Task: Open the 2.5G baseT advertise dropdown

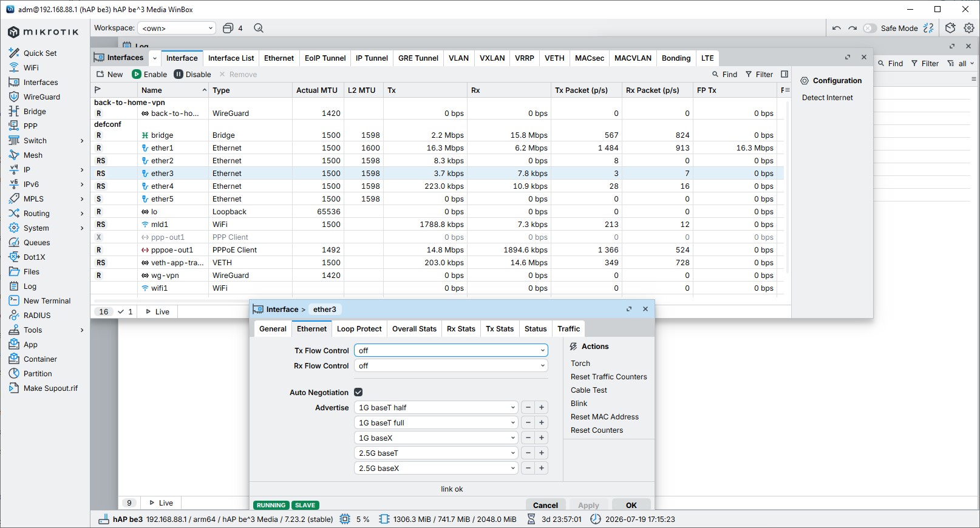Action: [x=436, y=453]
